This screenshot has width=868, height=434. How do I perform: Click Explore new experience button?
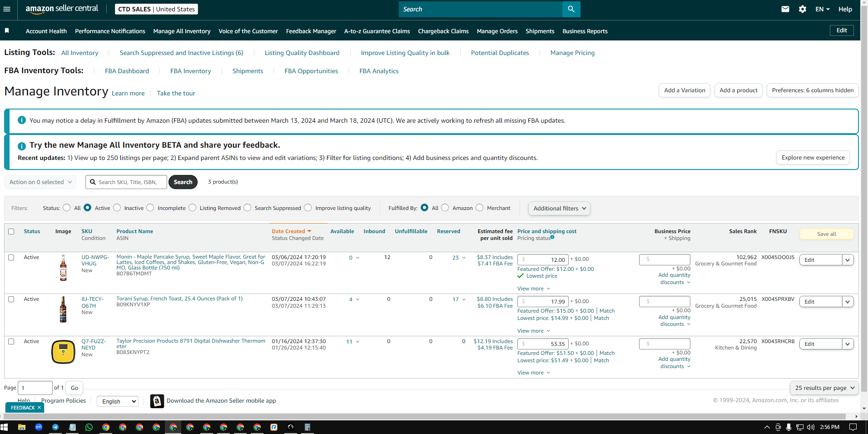click(x=813, y=157)
